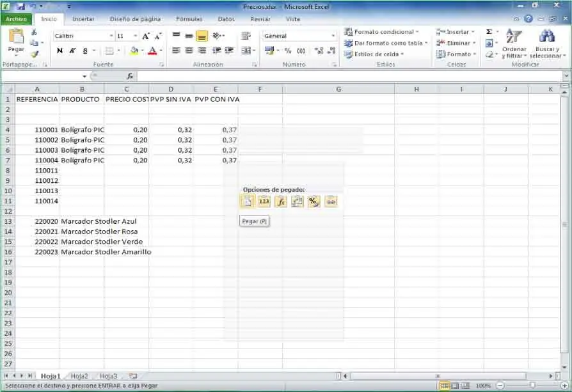Open Ordenar y filtrar tool
Image resolution: width=572 pixels, height=392 pixels.
coord(514,43)
